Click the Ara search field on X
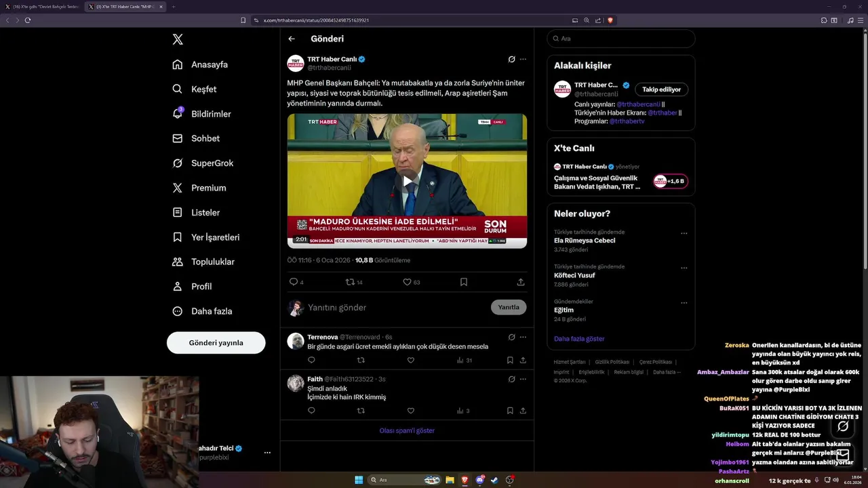This screenshot has height=488, width=868. [x=621, y=39]
